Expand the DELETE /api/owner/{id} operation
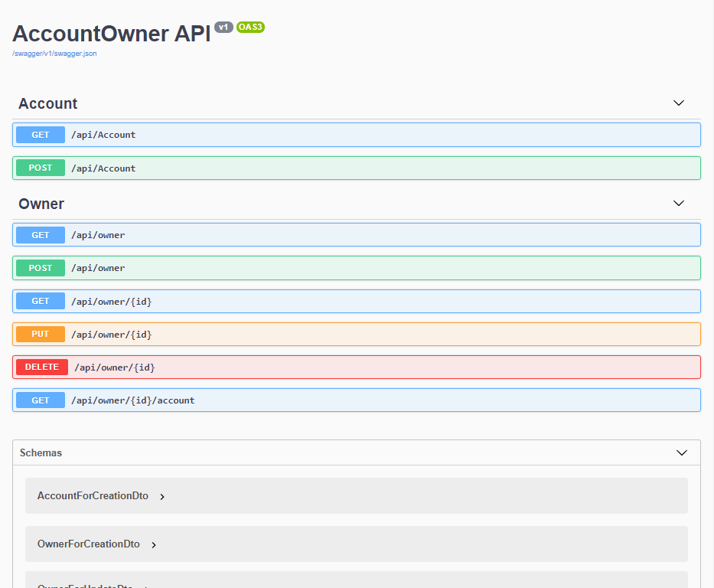714x588 pixels. 114,367
